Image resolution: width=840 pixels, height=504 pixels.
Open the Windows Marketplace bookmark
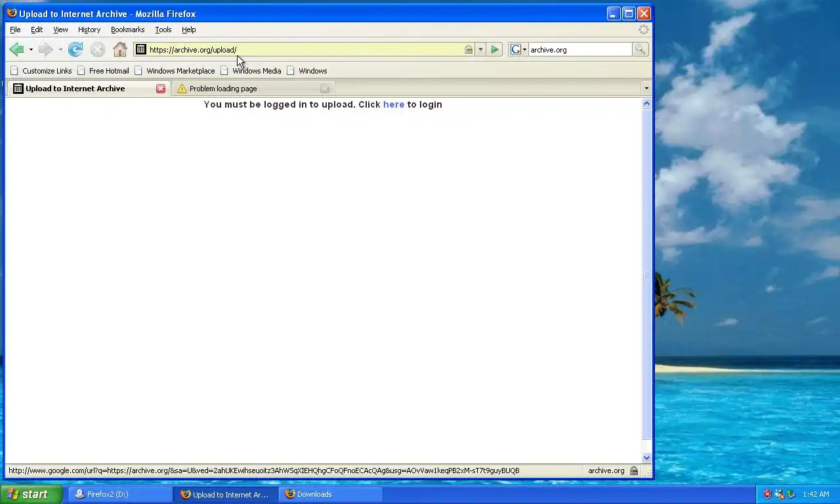[175, 71]
